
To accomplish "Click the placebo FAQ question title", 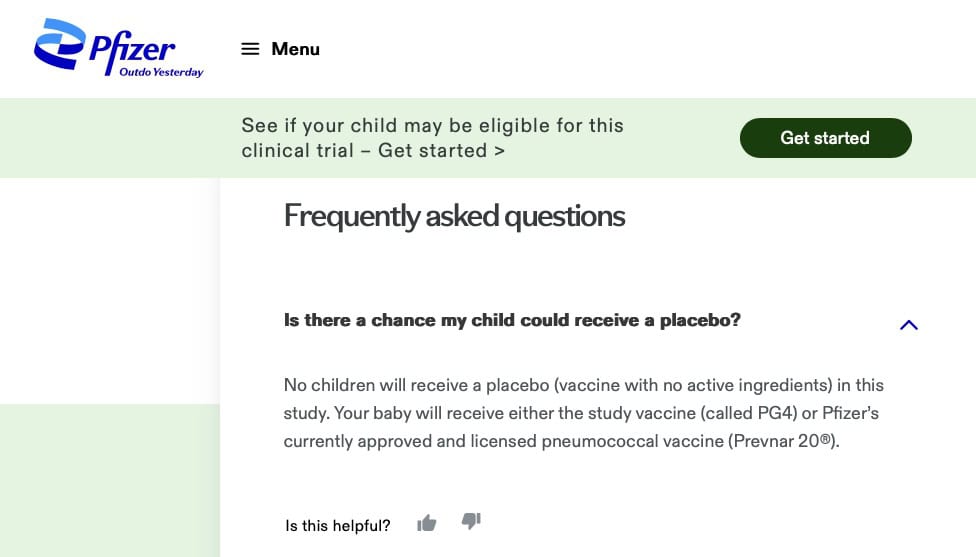I will (x=512, y=320).
